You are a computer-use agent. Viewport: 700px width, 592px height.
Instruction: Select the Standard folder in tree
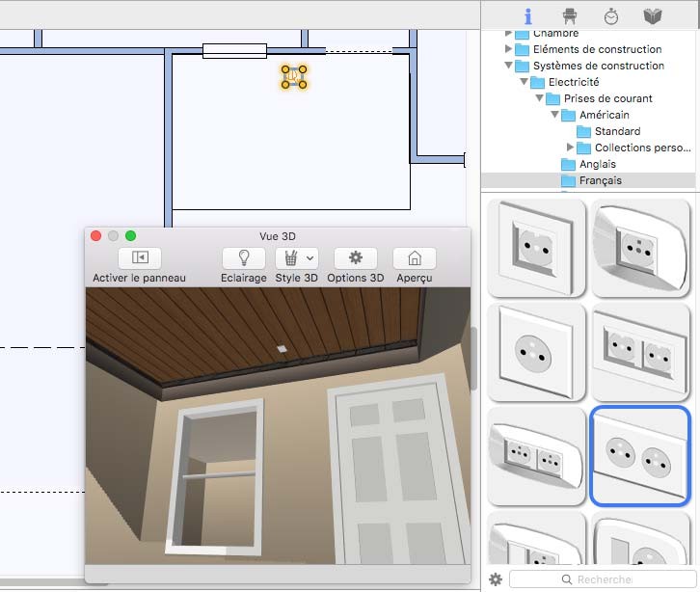tap(616, 131)
